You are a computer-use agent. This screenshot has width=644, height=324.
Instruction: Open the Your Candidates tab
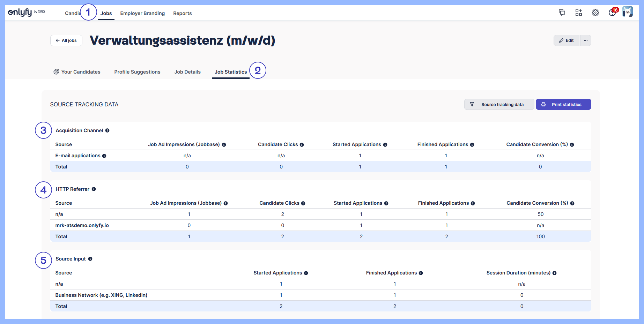pyautogui.click(x=77, y=72)
